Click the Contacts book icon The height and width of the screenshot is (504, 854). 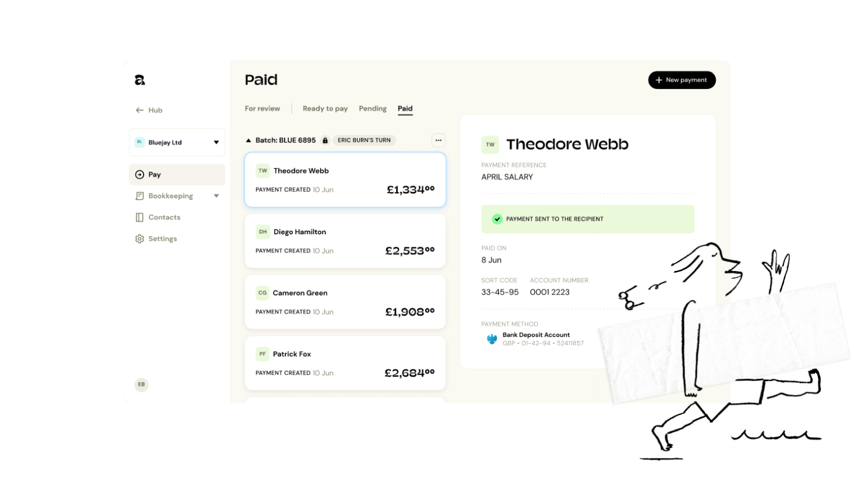[x=140, y=217]
